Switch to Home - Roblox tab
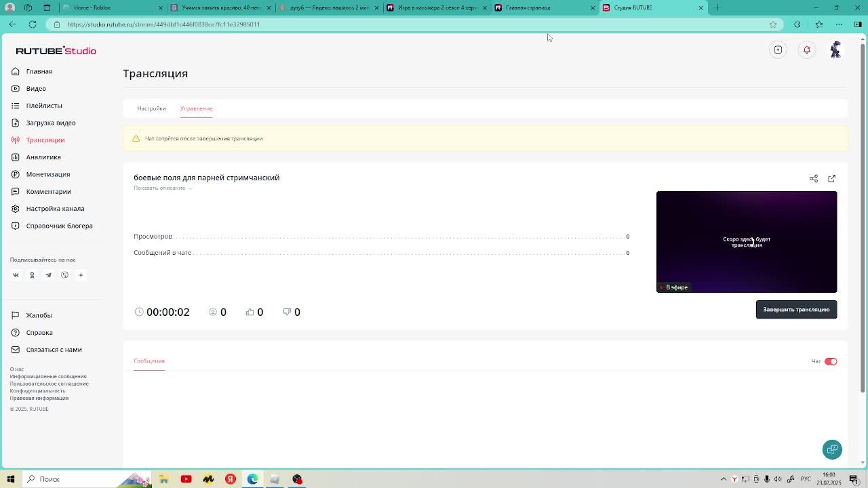The image size is (868, 488). click(x=112, y=7)
